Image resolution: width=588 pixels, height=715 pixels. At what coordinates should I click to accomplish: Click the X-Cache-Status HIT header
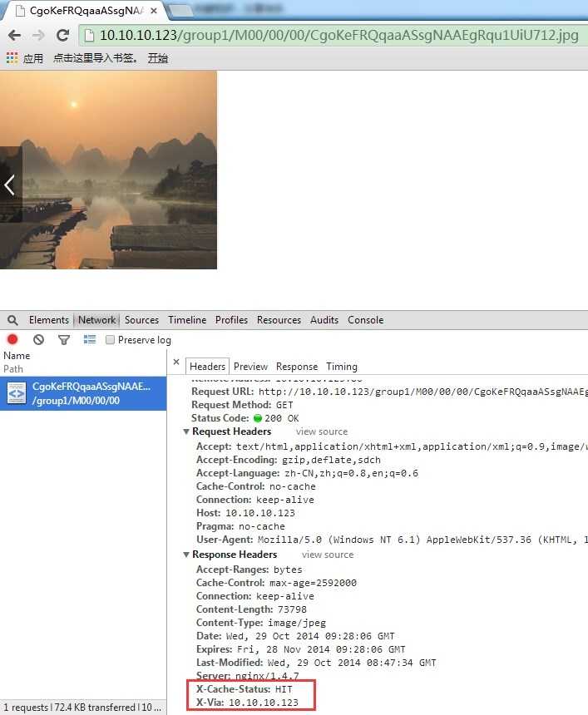244,689
